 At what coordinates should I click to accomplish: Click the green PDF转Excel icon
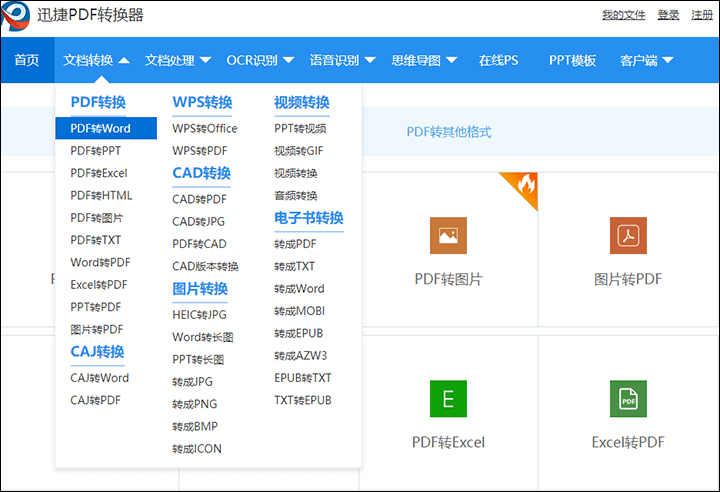pyautogui.click(x=448, y=399)
